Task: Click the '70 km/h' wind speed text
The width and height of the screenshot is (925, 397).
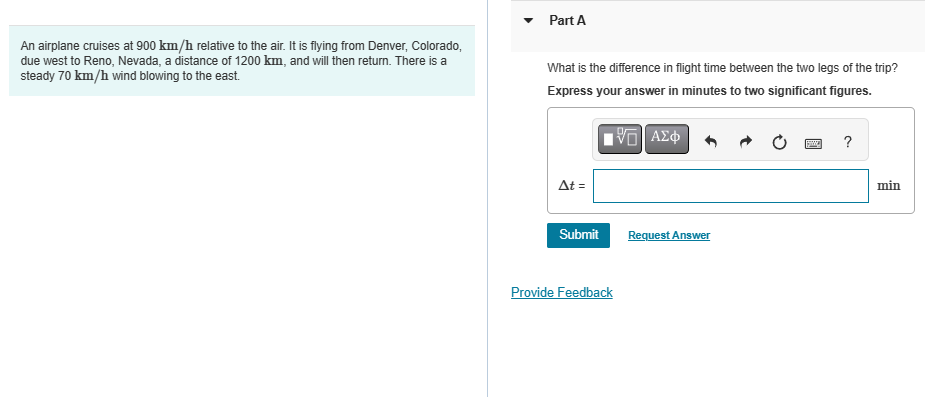Action: (x=83, y=76)
